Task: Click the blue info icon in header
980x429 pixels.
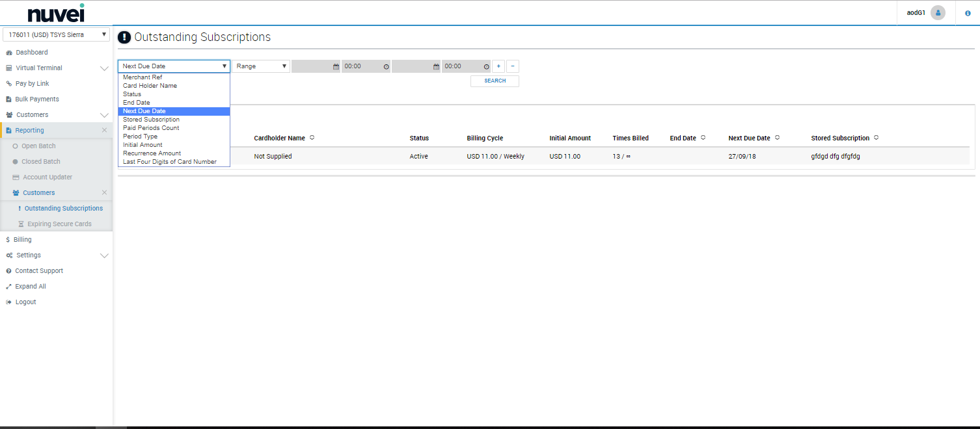Action: [968, 13]
